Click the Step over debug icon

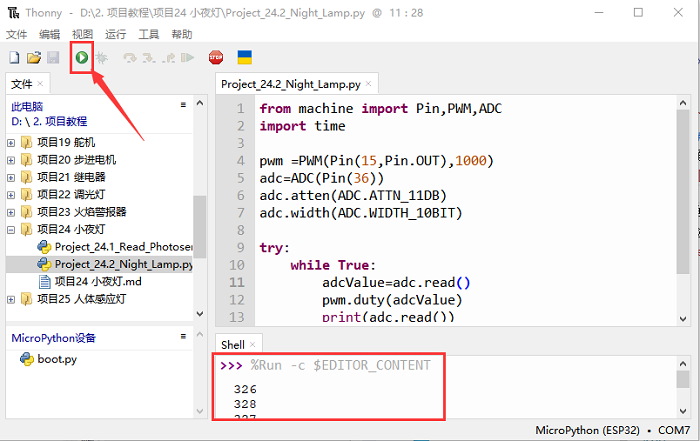(x=129, y=58)
